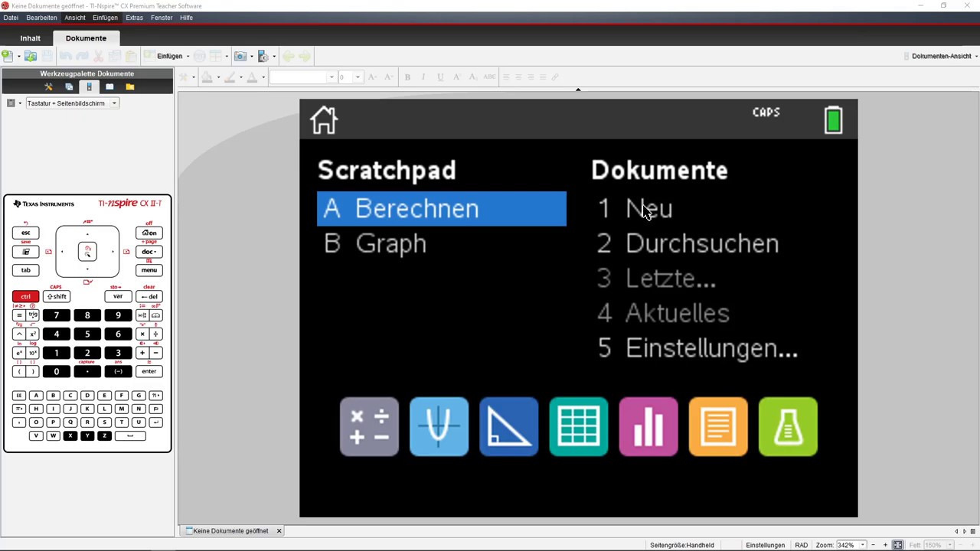
Task: Select 'A Berechnen' in Scratchpad
Action: point(442,209)
